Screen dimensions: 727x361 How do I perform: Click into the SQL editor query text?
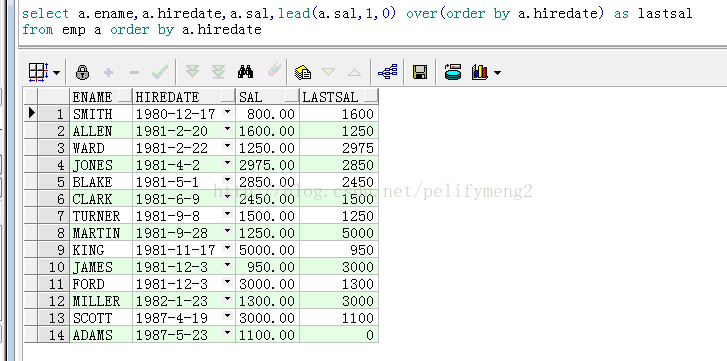pos(357,21)
